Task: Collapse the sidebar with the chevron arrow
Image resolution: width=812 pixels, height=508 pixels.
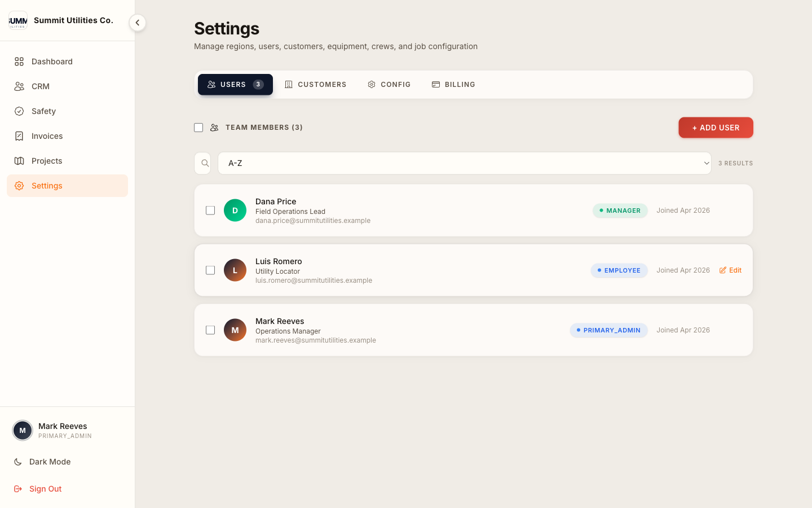Action: 137,23
